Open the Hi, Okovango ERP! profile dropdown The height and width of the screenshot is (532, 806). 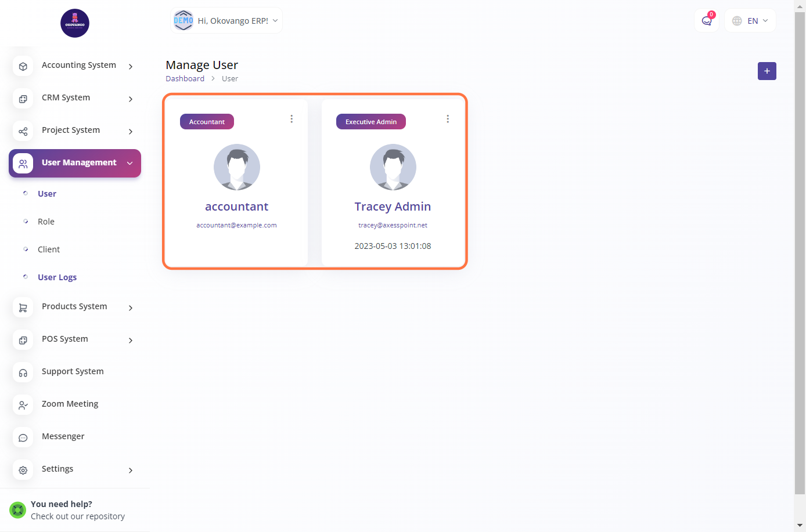coord(226,21)
